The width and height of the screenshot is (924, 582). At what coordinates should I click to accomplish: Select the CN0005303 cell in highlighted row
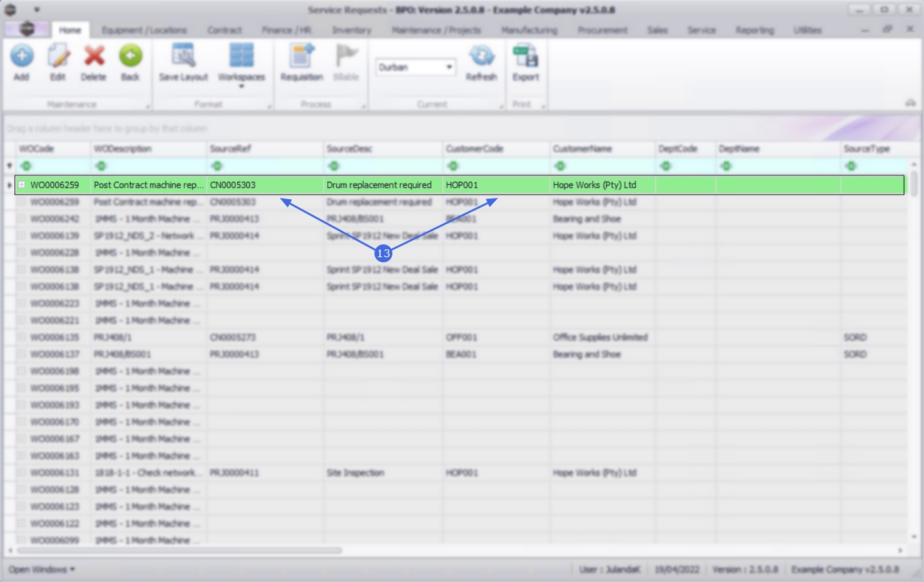tap(265, 185)
